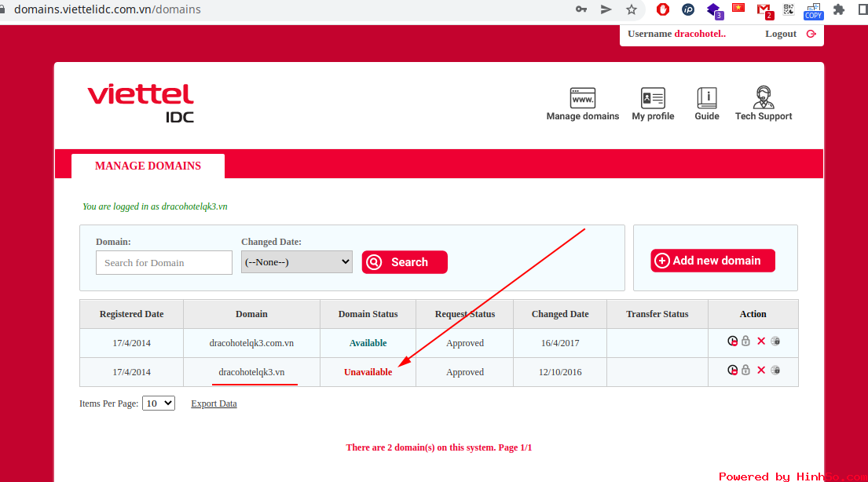Bookmark this page with the star

[632, 9]
